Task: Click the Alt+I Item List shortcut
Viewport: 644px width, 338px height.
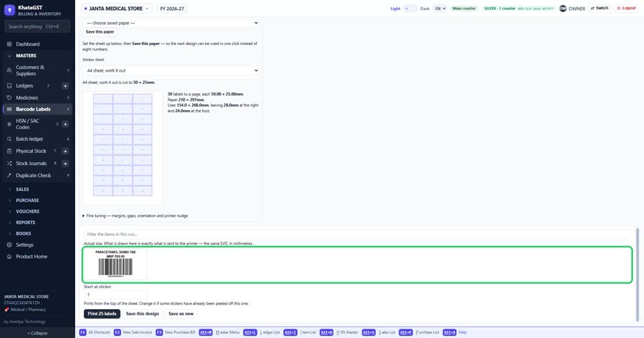Action: (x=300, y=332)
